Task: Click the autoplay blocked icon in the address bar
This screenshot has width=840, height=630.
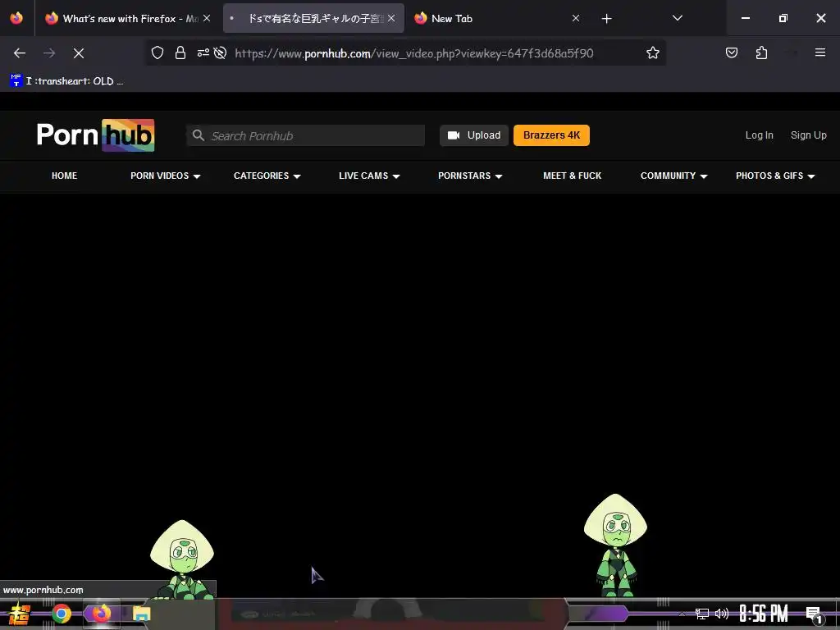Action: tap(220, 52)
